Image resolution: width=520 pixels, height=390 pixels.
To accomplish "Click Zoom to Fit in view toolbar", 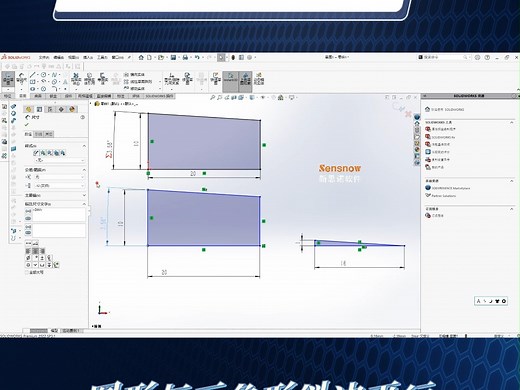I will (212, 98).
